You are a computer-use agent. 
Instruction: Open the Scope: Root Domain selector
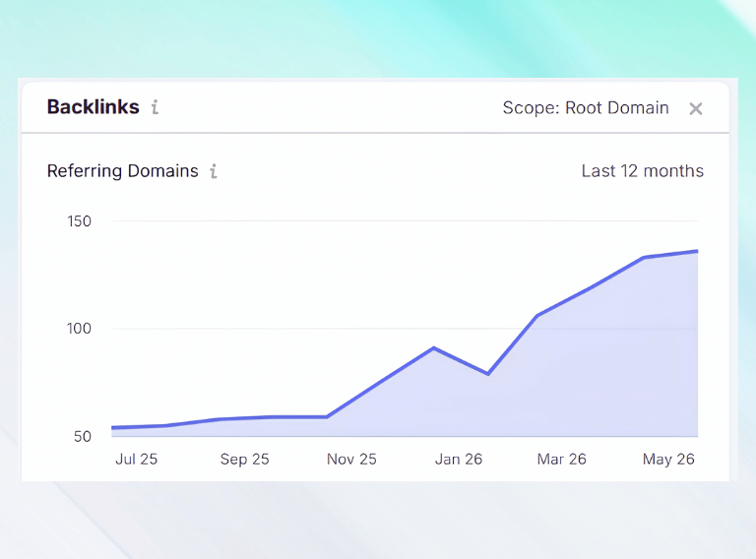point(586,108)
